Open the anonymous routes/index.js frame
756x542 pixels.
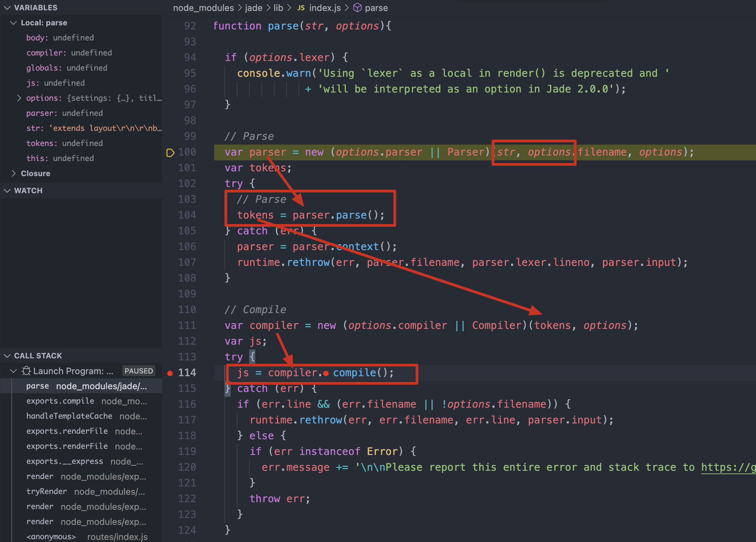(x=51, y=537)
